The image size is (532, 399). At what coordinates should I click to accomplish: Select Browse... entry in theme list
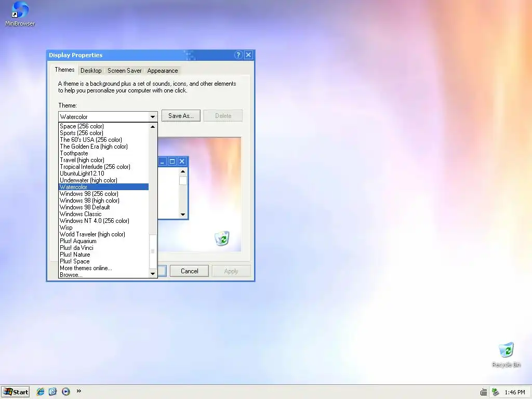coord(104,275)
